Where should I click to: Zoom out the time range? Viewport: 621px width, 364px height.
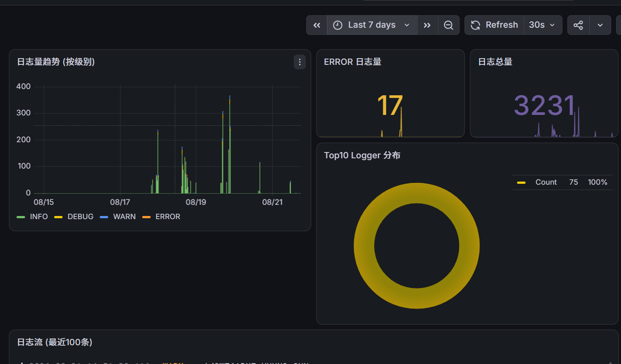coord(448,25)
